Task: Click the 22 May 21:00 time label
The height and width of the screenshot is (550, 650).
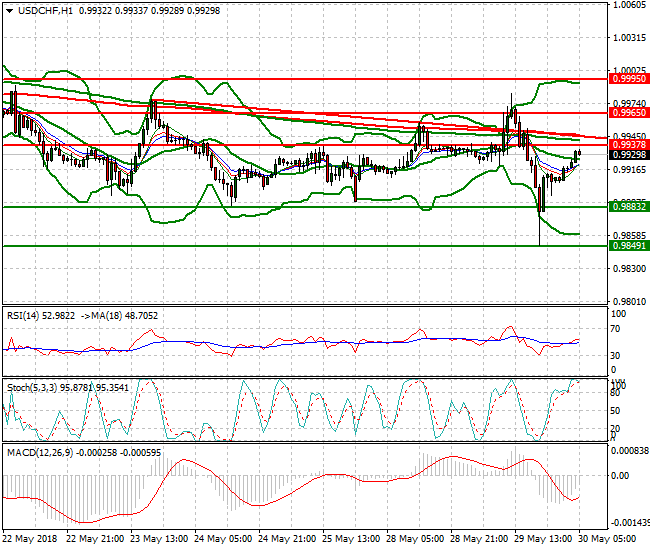Action: click(95, 539)
